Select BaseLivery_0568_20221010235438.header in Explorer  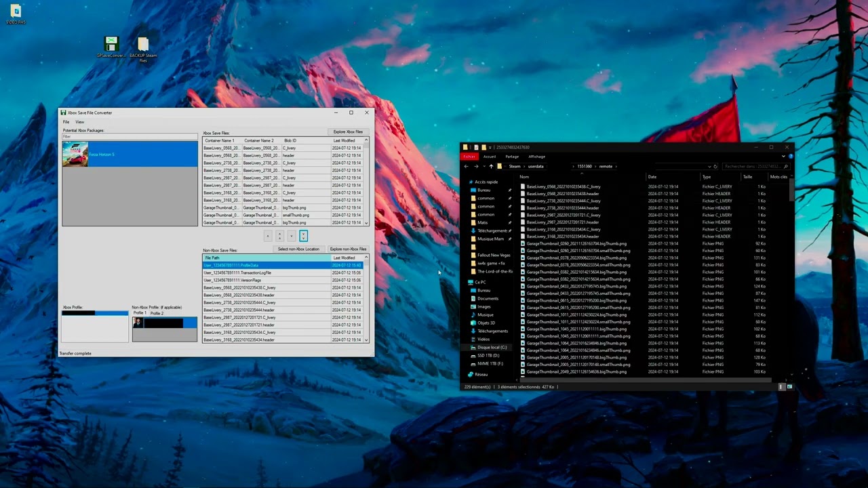(x=562, y=194)
